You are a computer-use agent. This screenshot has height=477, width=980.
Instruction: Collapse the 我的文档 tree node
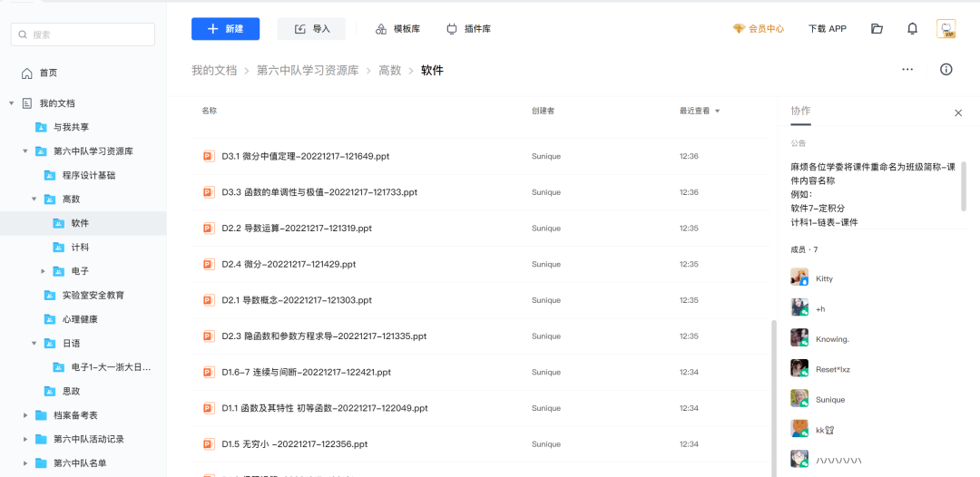pyautogui.click(x=12, y=103)
